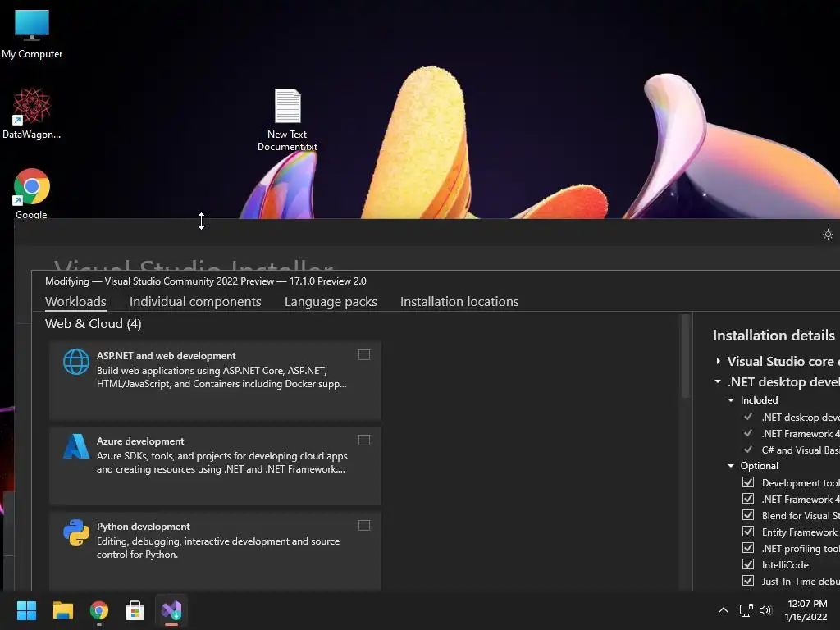Click the C# and Visual Basic included item
840x630 pixels.
[801, 450]
